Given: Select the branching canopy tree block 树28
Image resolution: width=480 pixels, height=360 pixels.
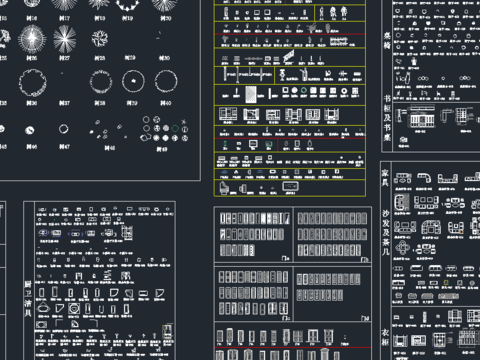Looking at the screenshot, I should click(100, 38).
